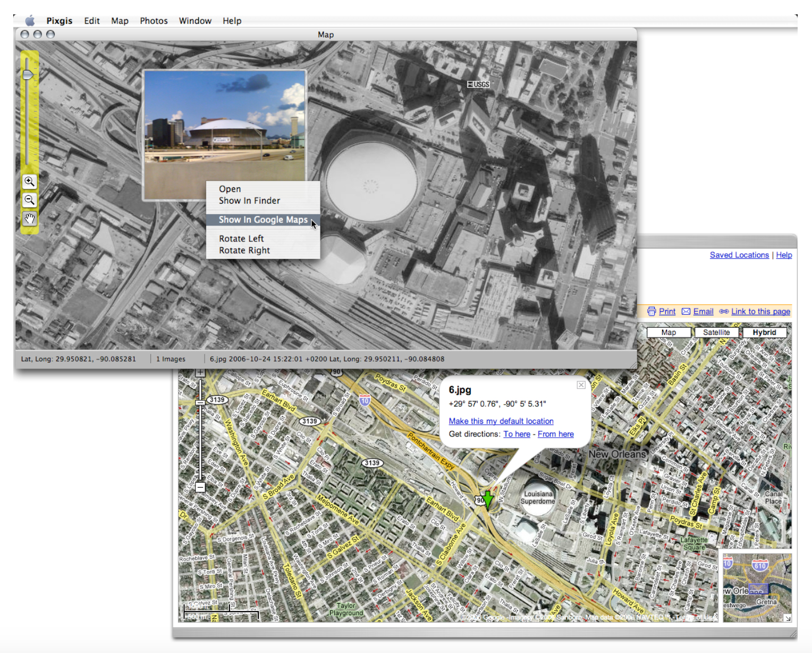Click the overview minimap in corner

(757, 587)
